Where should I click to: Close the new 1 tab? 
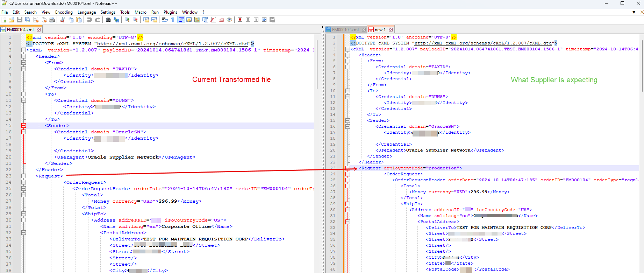(391, 30)
